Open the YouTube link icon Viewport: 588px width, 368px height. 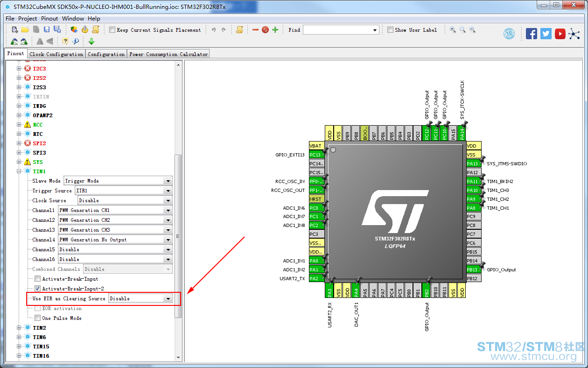click(x=560, y=34)
